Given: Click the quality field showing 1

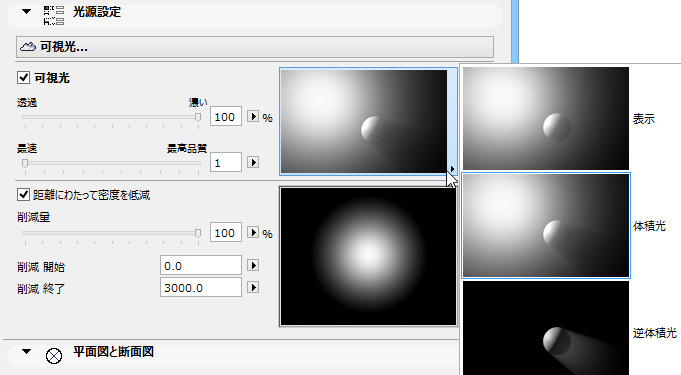Looking at the screenshot, I should tap(226, 163).
